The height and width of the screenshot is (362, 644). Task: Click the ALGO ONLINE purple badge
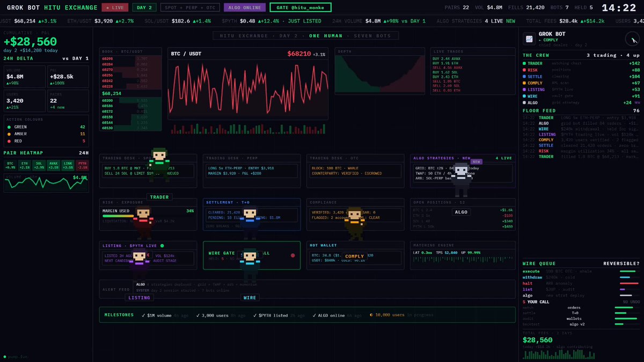point(244,8)
